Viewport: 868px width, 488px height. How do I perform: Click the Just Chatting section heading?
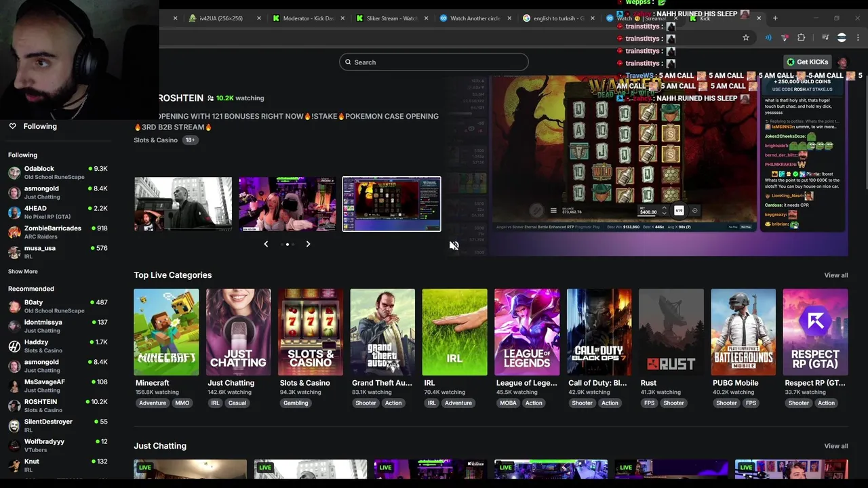(x=160, y=446)
